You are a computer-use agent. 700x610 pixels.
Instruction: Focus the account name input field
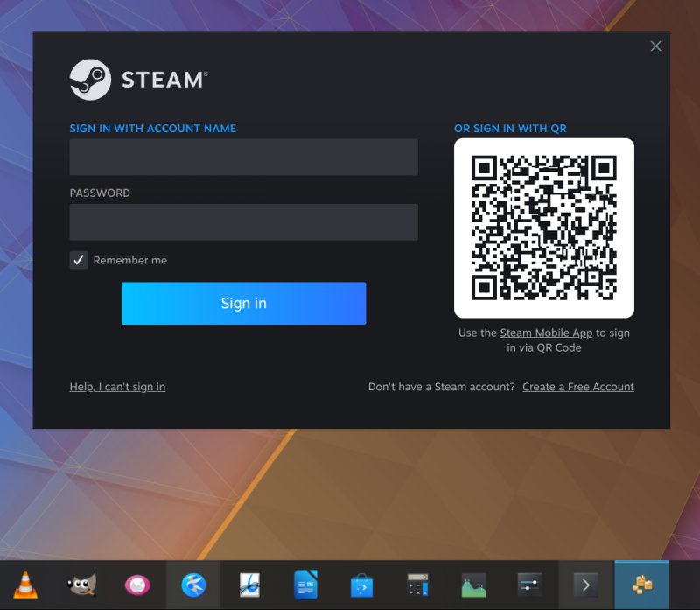244,157
